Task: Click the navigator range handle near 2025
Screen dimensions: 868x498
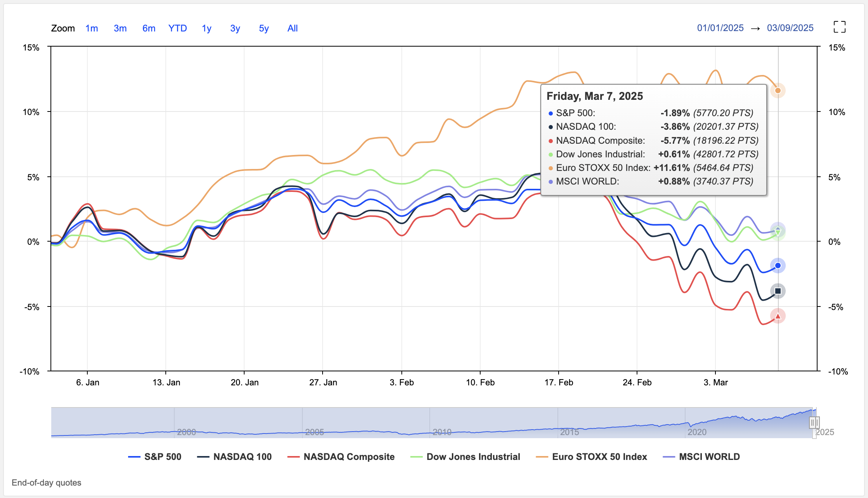Action: tap(814, 422)
